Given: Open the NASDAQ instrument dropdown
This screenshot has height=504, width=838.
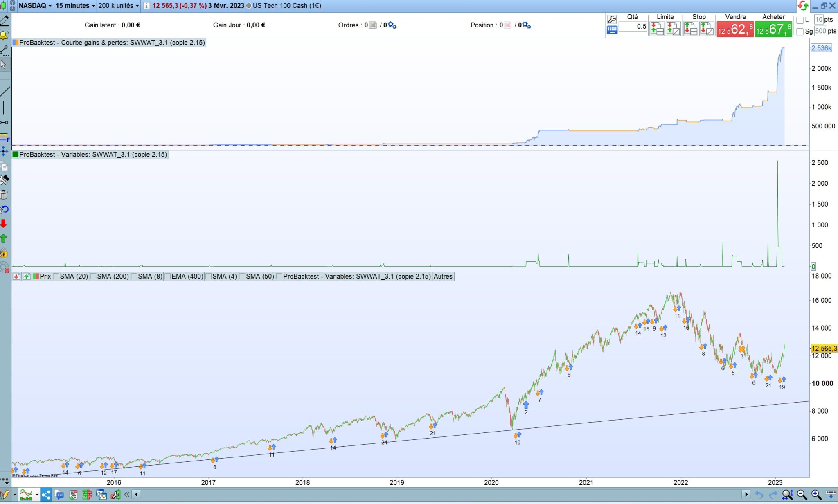Looking at the screenshot, I should 35,6.
